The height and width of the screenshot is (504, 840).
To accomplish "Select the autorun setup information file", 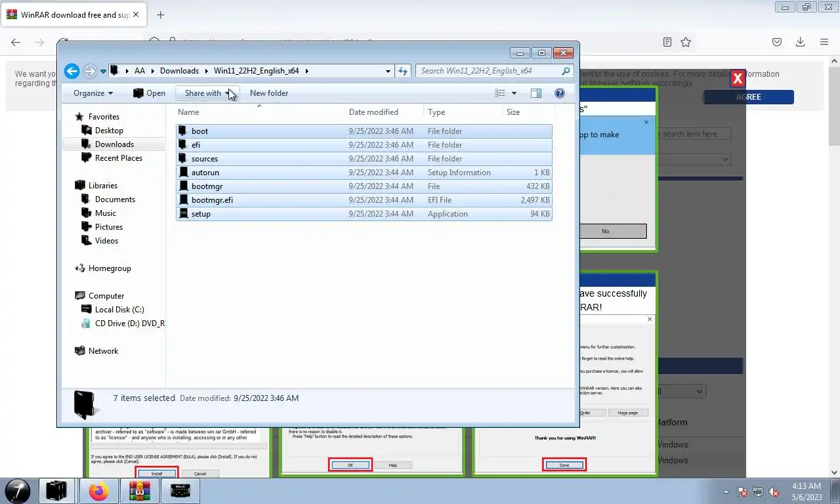I will [x=364, y=173].
